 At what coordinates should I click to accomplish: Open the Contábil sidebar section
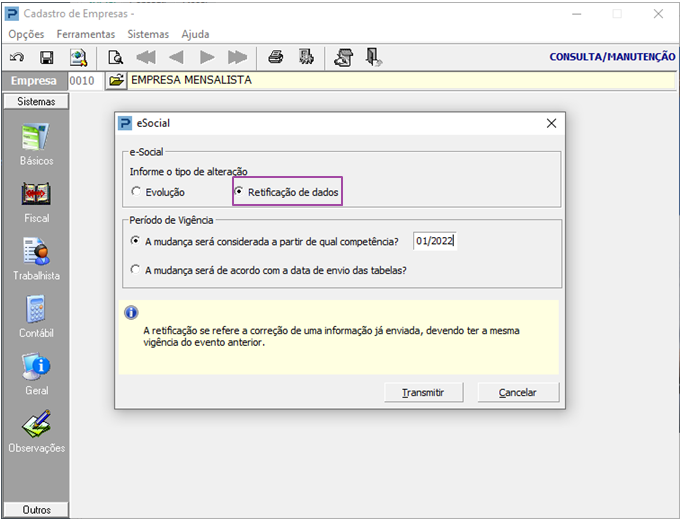36,317
